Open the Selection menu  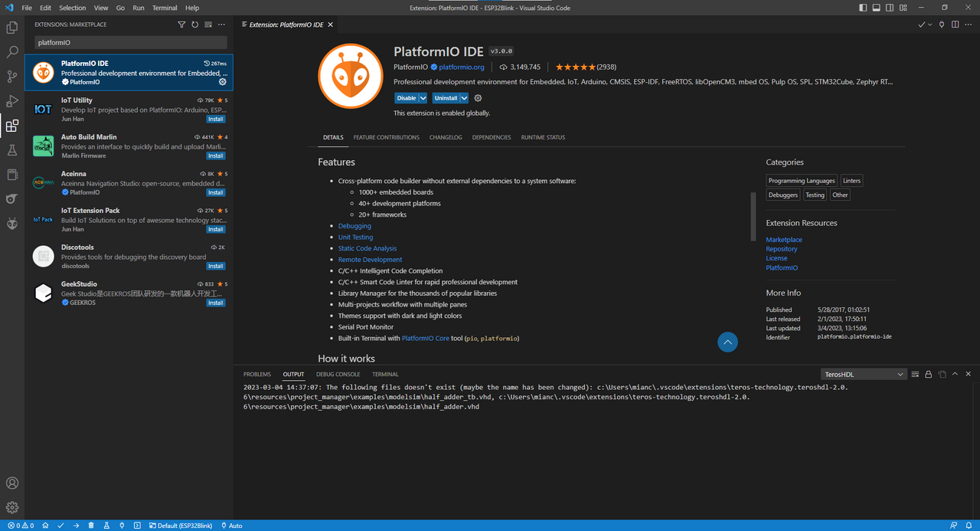click(73, 8)
